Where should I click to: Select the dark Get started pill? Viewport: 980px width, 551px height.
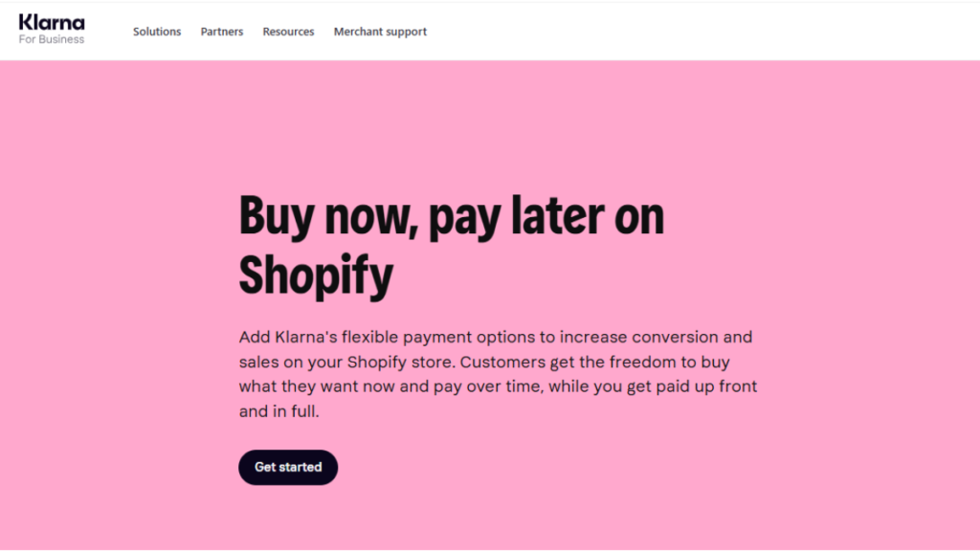[x=287, y=467]
